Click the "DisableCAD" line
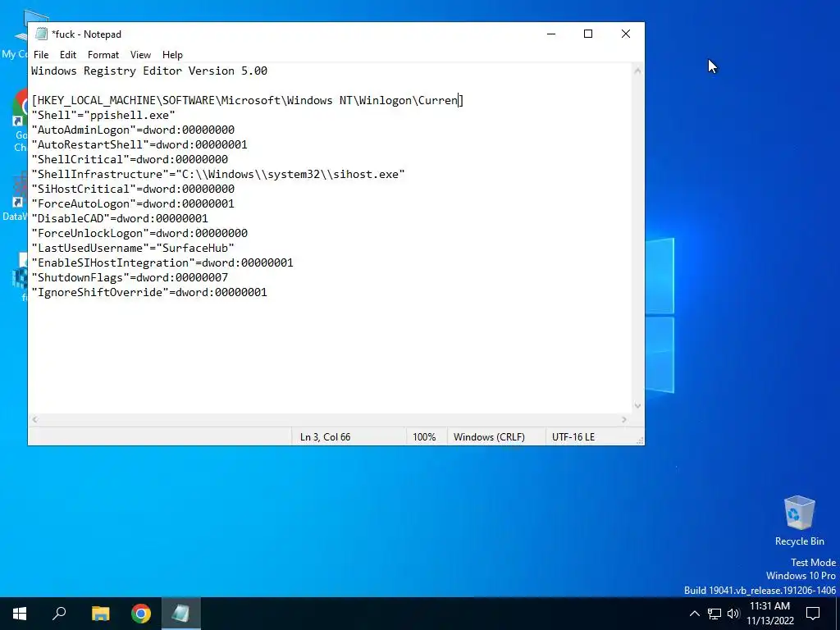Image resolution: width=840 pixels, height=630 pixels. pyautogui.click(x=120, y=218)
